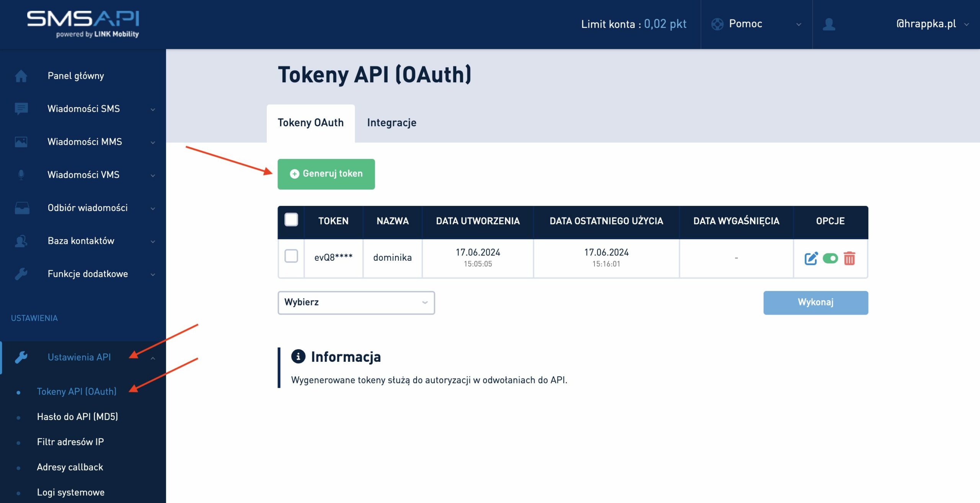Toggle the green token active switch
Image resolution: width=980 pixels, height=503 pixels.
pyautogui.click(x=830, y=258)
